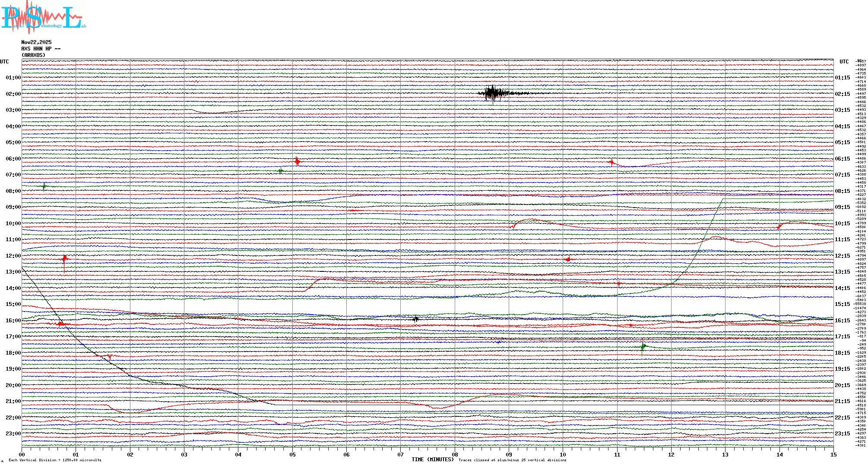
Task: Click the traces clipped footnote text
Action: click(512, 460)
